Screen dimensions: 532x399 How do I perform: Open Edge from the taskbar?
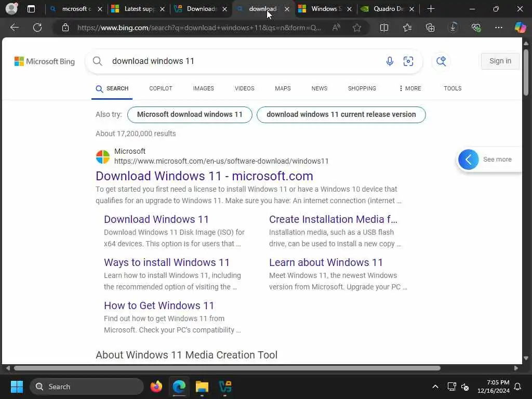click(x=179, y=387)
